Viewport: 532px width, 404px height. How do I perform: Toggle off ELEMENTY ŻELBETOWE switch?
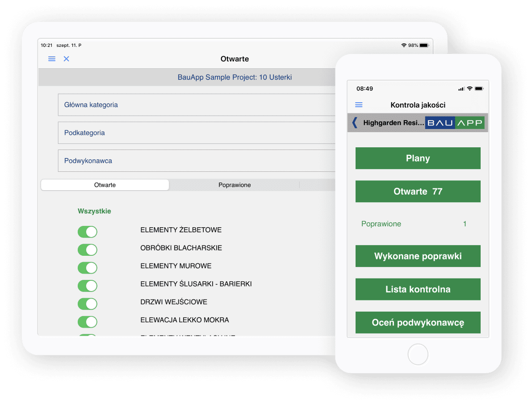click(88, 232)
